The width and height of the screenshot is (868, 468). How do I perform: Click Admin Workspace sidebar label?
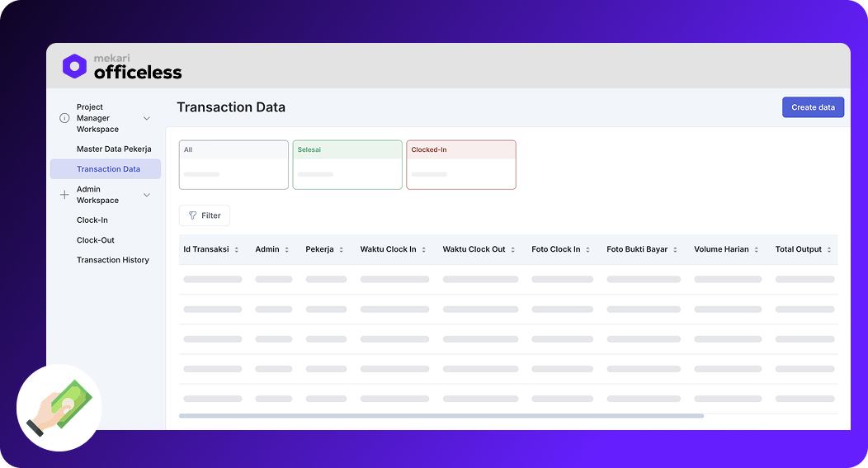(97, 195)
